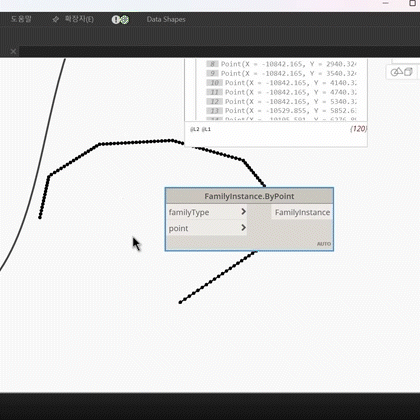The height and width of the screenshot is (420, 420).
Task: Open the notification alert icon in menu bar
Action: tap(115, 20)
